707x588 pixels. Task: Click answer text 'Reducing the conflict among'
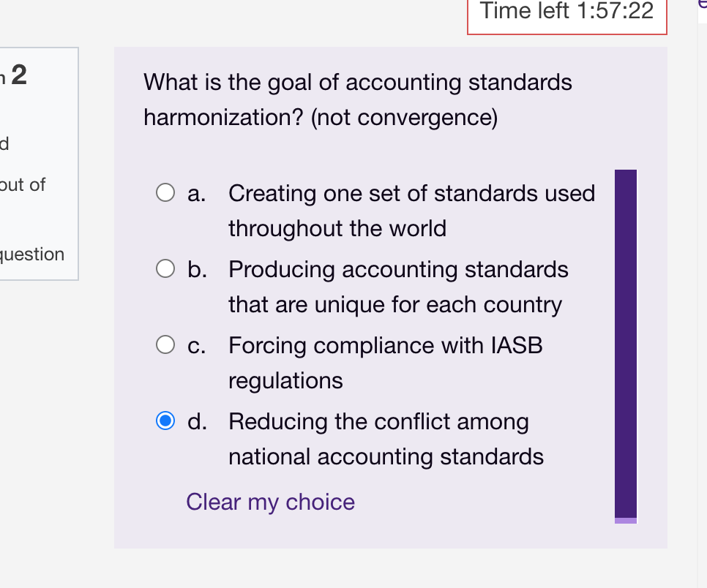[x=378, y=421]
